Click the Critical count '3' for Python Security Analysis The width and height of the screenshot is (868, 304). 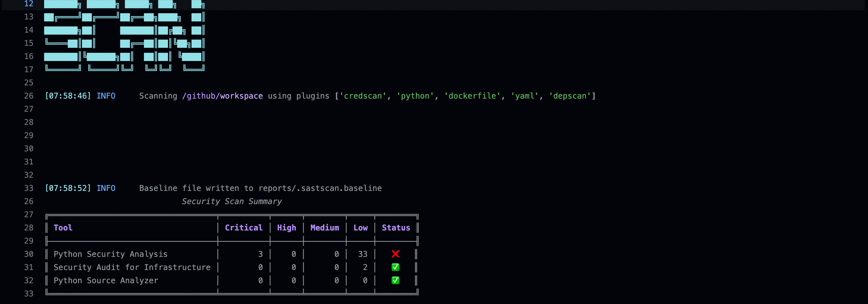[x=260, y=254]
